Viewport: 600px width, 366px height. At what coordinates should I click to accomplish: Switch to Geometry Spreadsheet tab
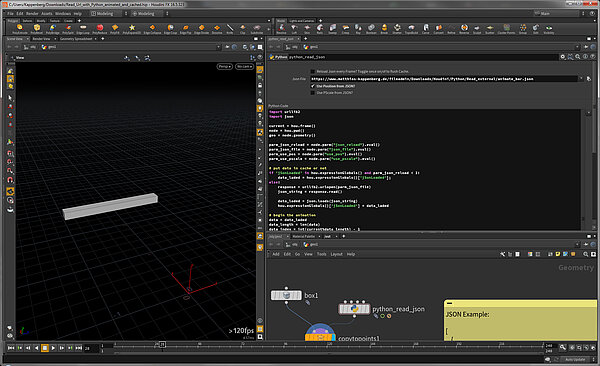pyautogui.click(x=76, y=39)
